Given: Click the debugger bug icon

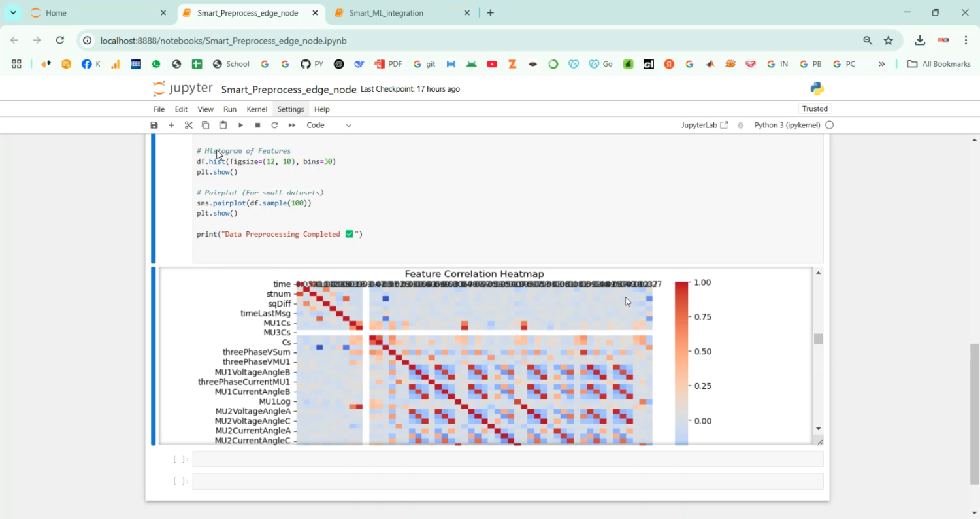Looking at the screenshot, I should tap(740, 125).
